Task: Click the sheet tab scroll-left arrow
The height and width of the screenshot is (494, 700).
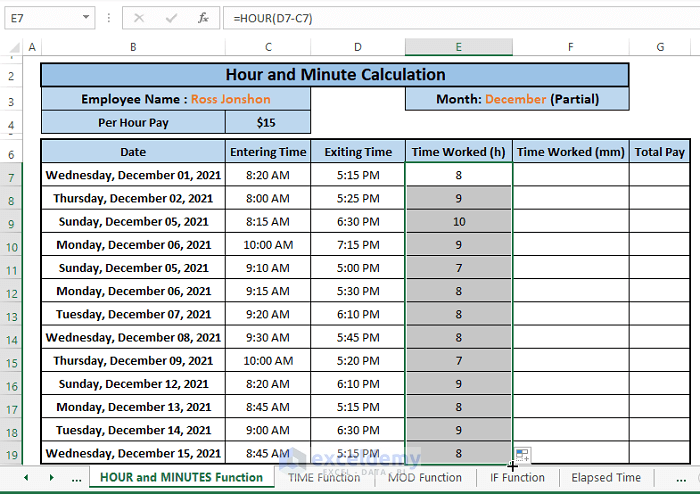Action: click(x=26, y=477)
